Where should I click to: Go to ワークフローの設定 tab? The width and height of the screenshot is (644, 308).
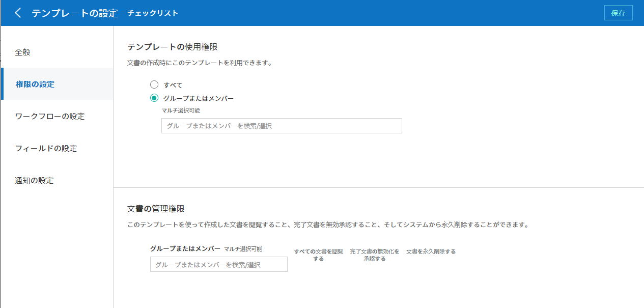57,116
